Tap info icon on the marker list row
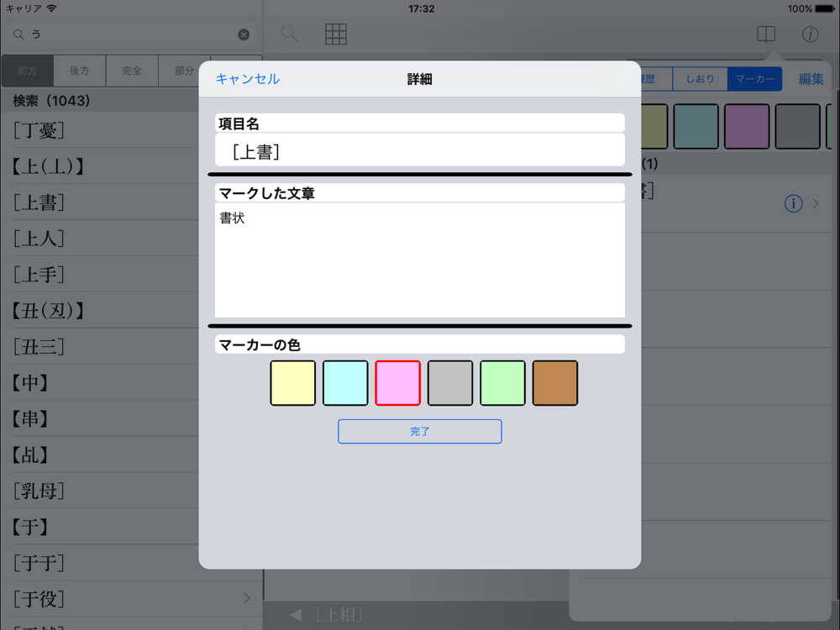The image size is (840, 630). pyautogui.click(x=794, y=203)
